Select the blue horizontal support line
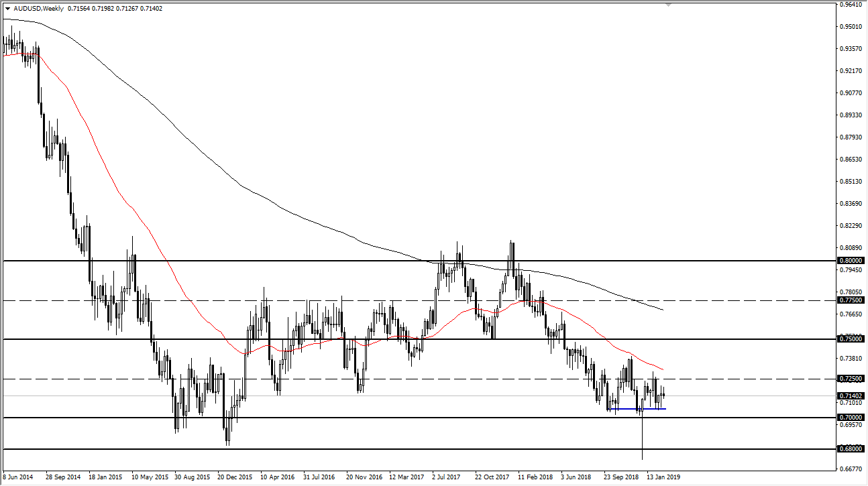Screen dimensions: 868x486 [x=637, y=409]
